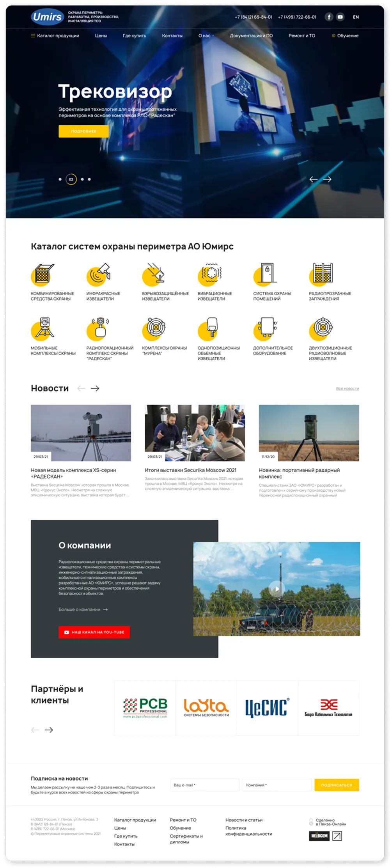Open the Документация и ПО menu item
This screenshot has width=390, height=868.
point(251,36)
